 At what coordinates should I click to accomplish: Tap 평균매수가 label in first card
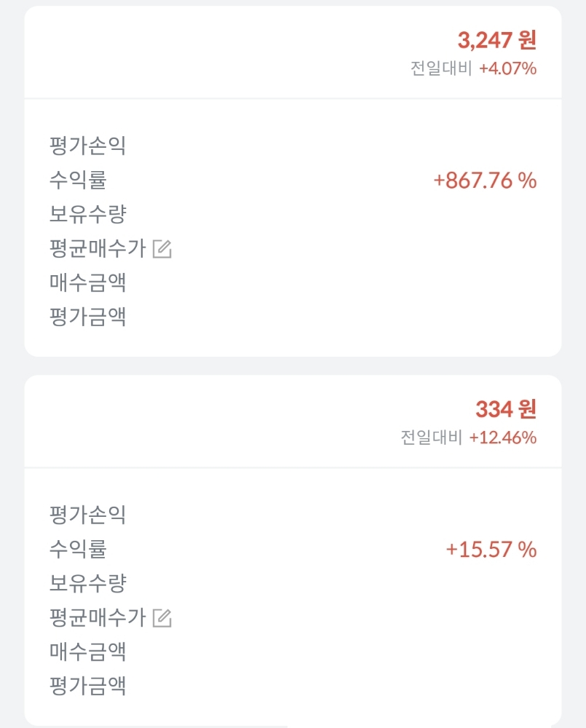pos(98,248)
